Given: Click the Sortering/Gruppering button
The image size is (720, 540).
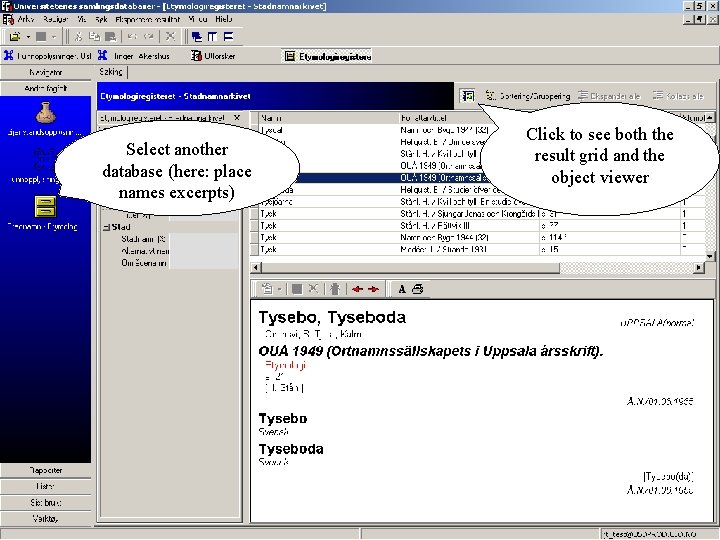Looking at the screenshot, I should (x=528, y=96).
